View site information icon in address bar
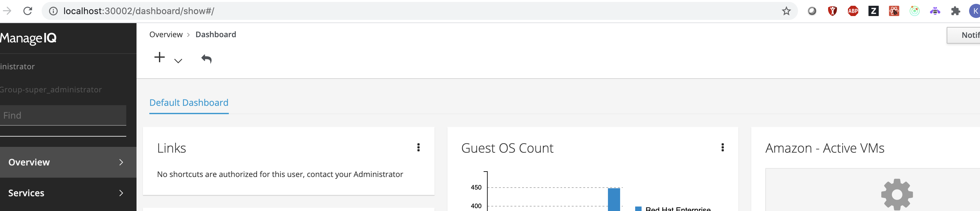Viewport: 980px width, 211px height. 53,11
